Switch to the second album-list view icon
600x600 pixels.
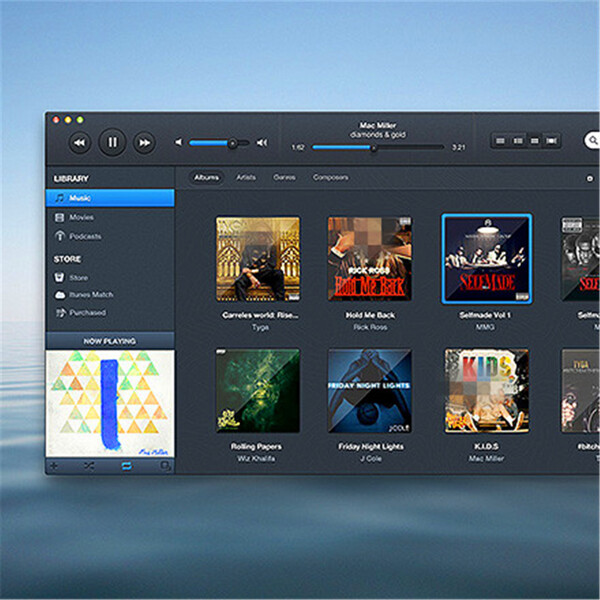518,141
